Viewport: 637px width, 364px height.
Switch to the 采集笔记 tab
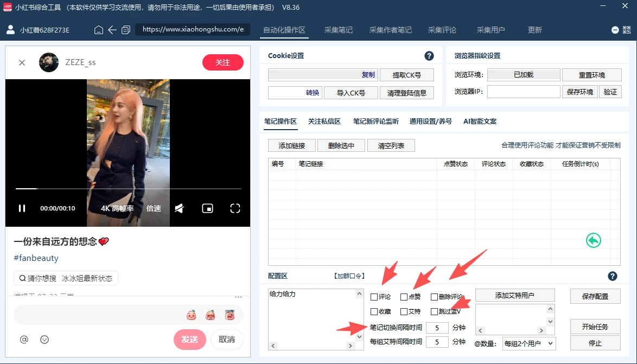(x=339, y=30)
